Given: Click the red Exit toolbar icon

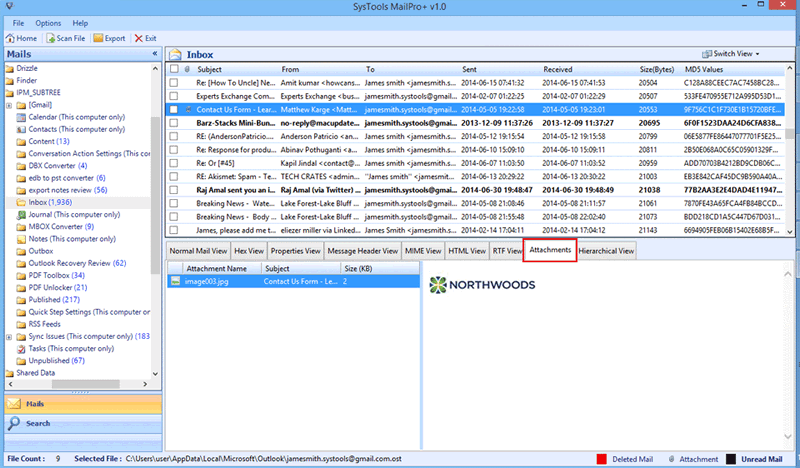Looking at the screenshot, I should (x=139, y=38).
